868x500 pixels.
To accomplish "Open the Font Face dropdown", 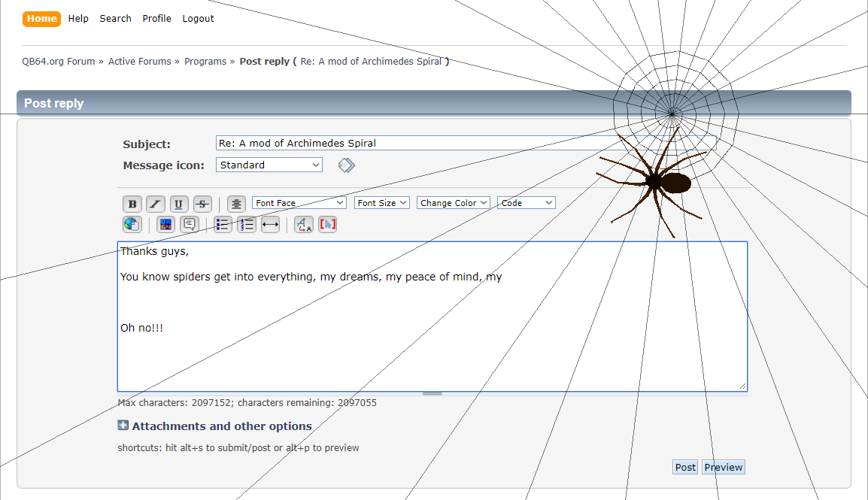I will point(299,203).
